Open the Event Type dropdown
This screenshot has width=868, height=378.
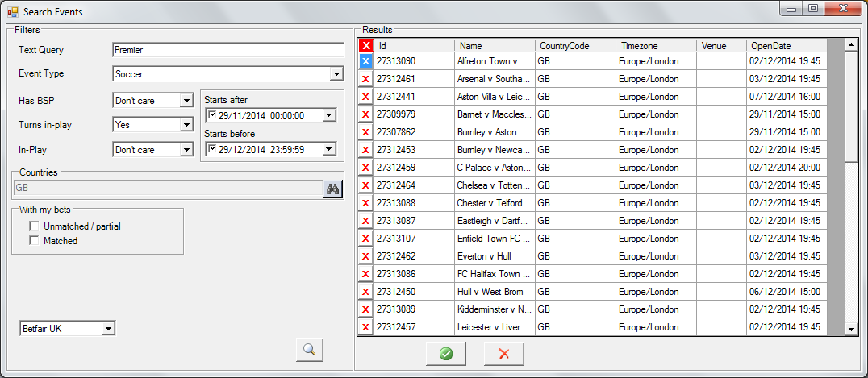point(336,74)
